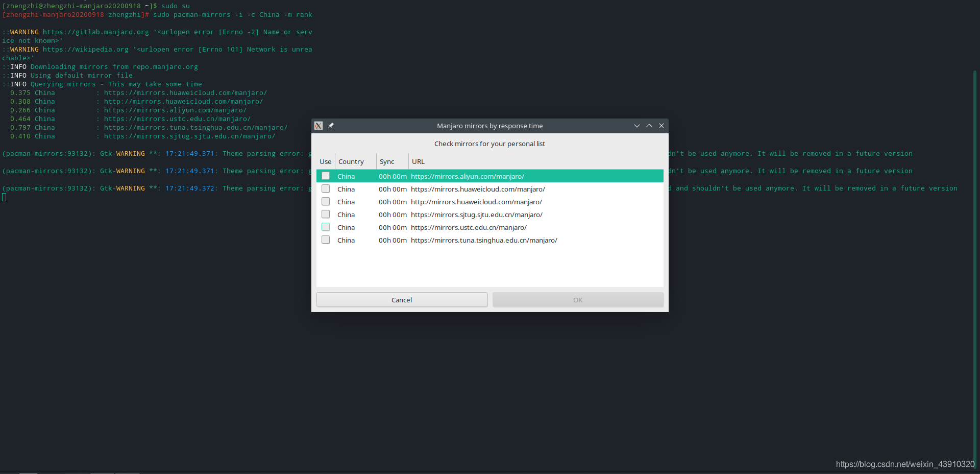The image size is (980, 474).
Task: Select the https://mirrors.huaweicloud.com/manjaro/ URL text
Action: 478,189
